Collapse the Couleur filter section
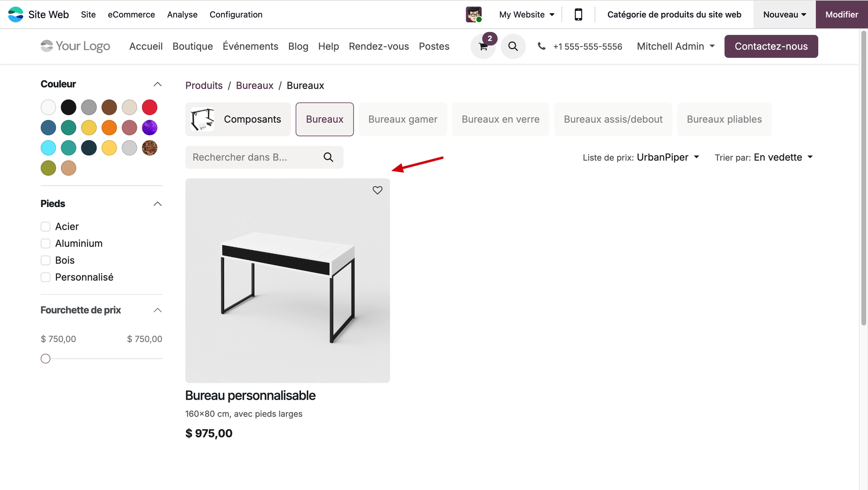 point(157,85)
